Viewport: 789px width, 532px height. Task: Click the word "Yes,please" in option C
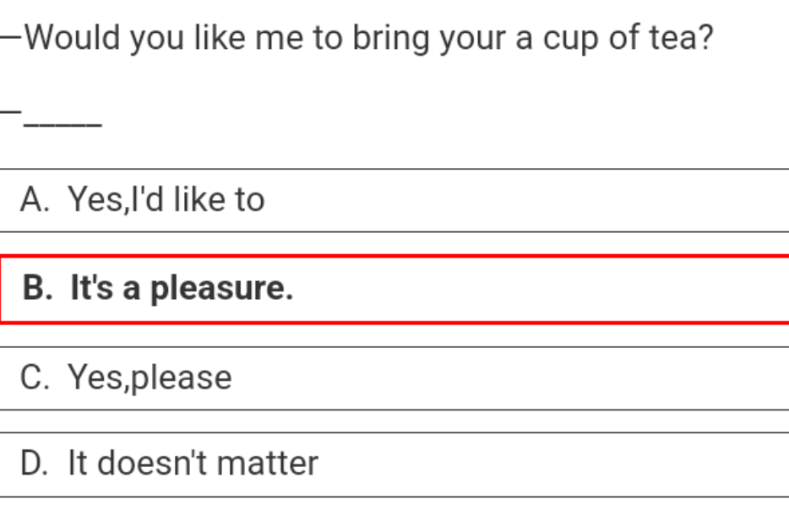point(150,377)
